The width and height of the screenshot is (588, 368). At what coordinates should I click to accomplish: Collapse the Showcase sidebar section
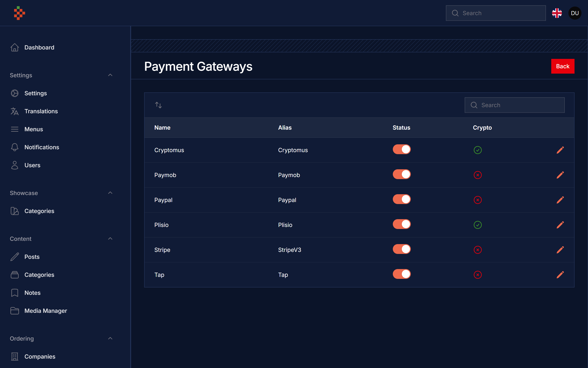click(110, 193)
